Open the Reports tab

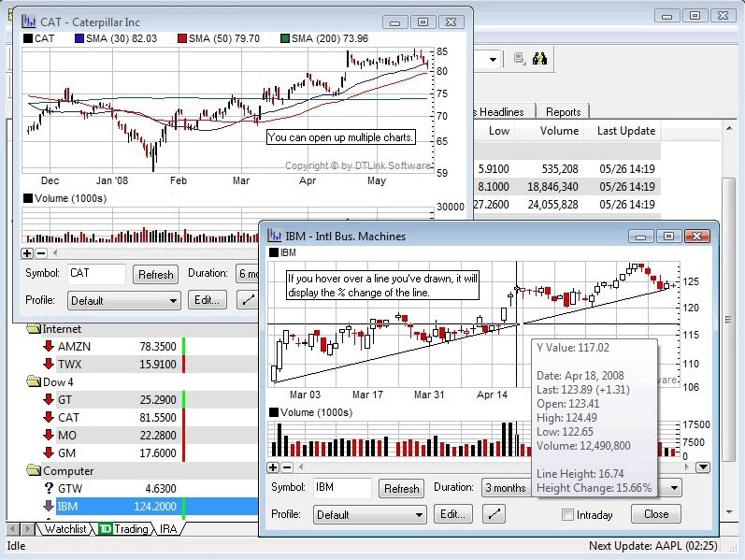(563, 111)
